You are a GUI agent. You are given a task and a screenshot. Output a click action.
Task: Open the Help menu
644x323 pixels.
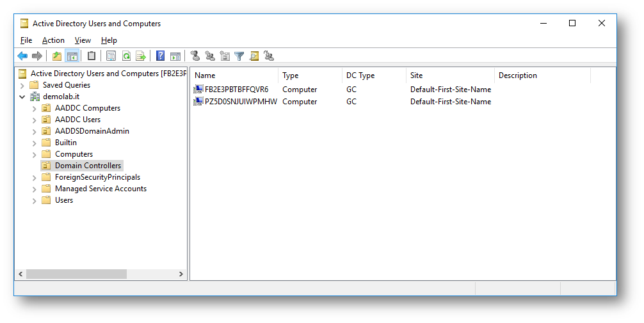pyautogui.click(x=109, y=40)
